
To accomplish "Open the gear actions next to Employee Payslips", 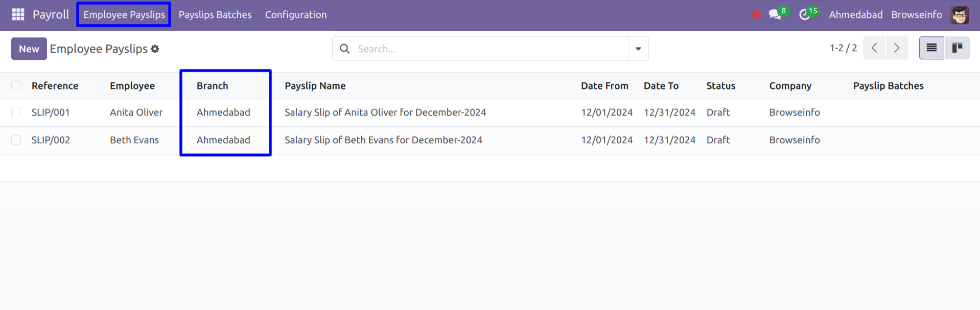I will tap(155, 49).
